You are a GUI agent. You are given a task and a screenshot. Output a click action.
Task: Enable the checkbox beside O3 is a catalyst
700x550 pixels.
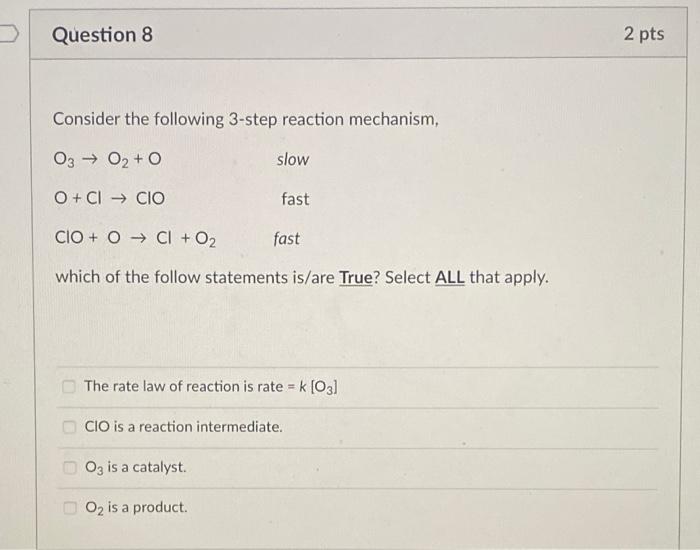click(70, 467)
